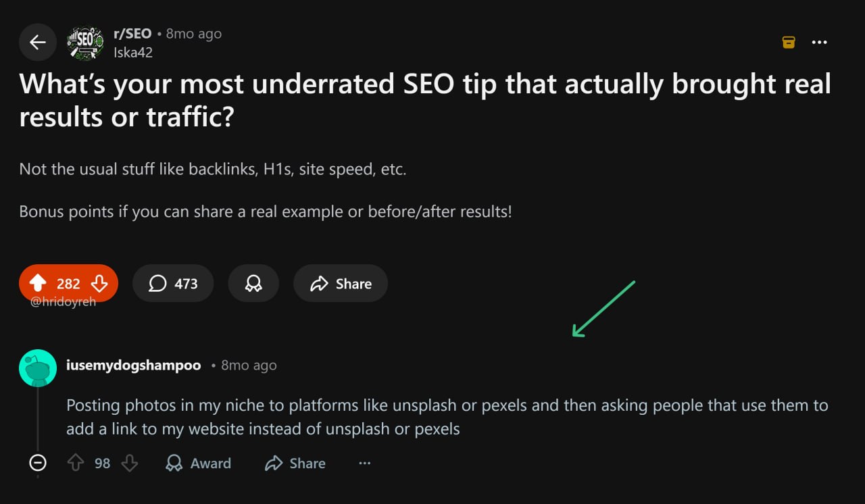Viewport: 865px width, 504px height.
Task: Give an award to the post
Action: (x=253, y=284)
